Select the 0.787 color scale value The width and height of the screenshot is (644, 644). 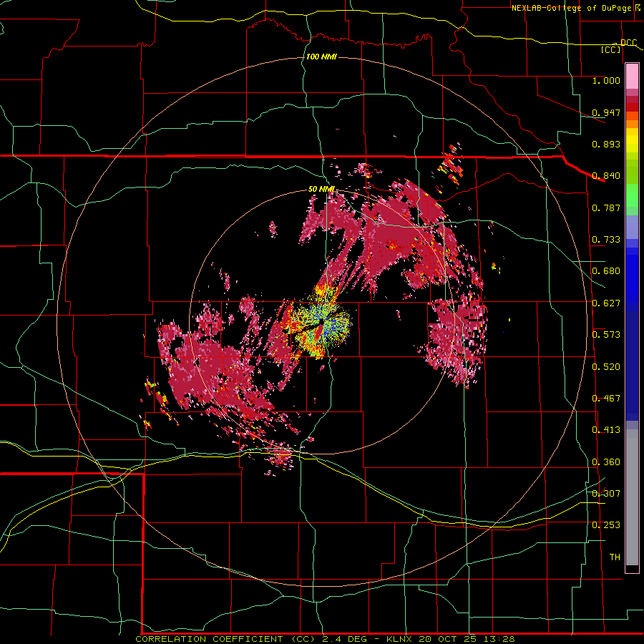606,208
